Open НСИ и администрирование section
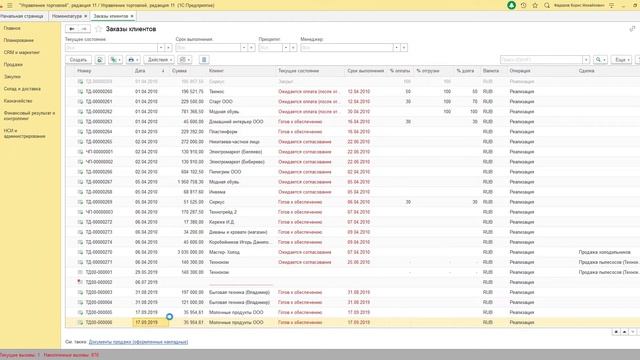Viewport: 640px width, 360px height. click(x=24, y=133)
